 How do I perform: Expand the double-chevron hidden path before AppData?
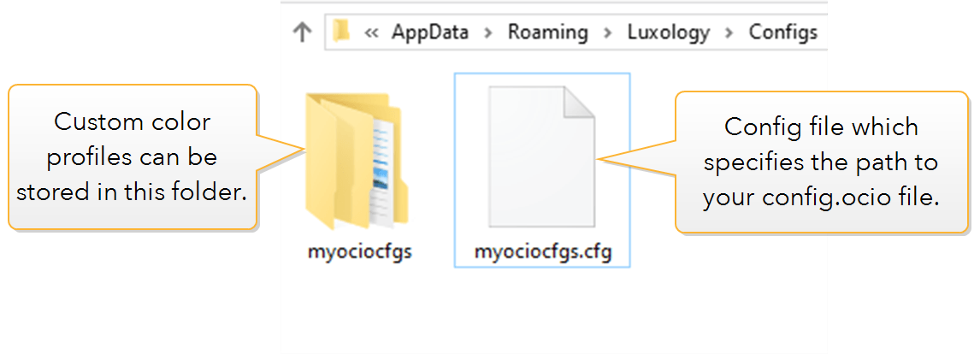click(371, 32)
